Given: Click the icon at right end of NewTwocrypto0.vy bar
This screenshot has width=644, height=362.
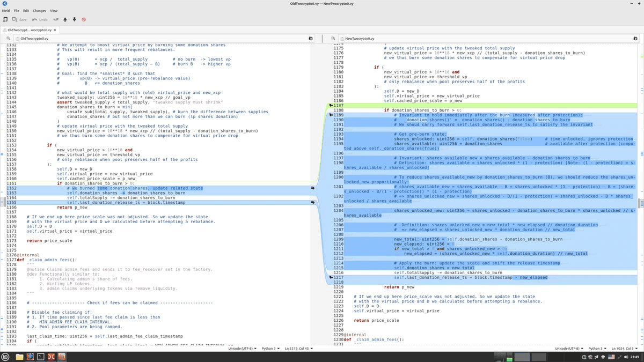Looking at the screenshot, I should 635,39.
